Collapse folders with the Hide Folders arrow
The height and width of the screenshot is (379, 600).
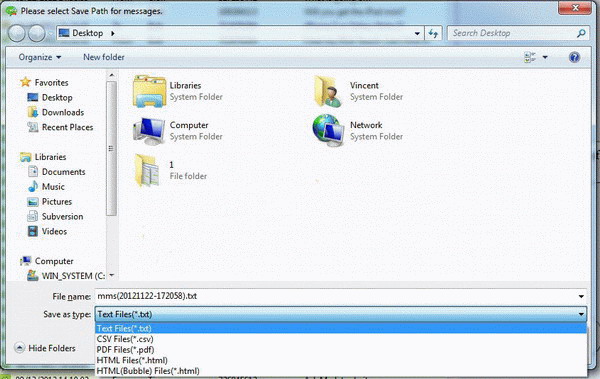[19, 348]
